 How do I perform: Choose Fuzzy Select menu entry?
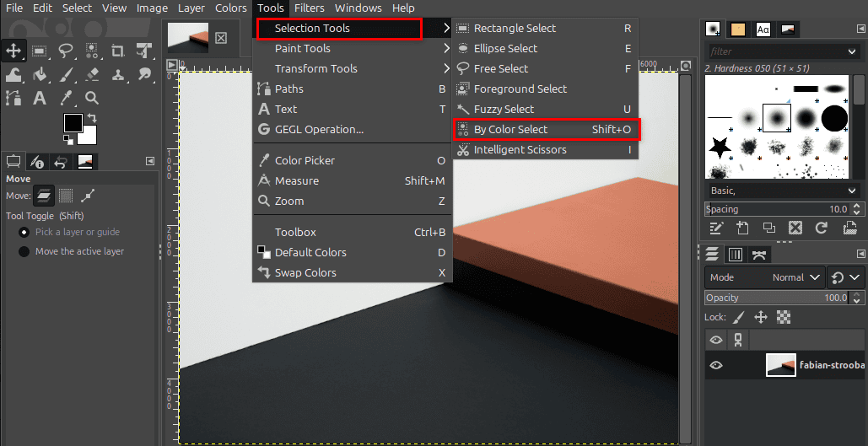(x=546, y=109)
